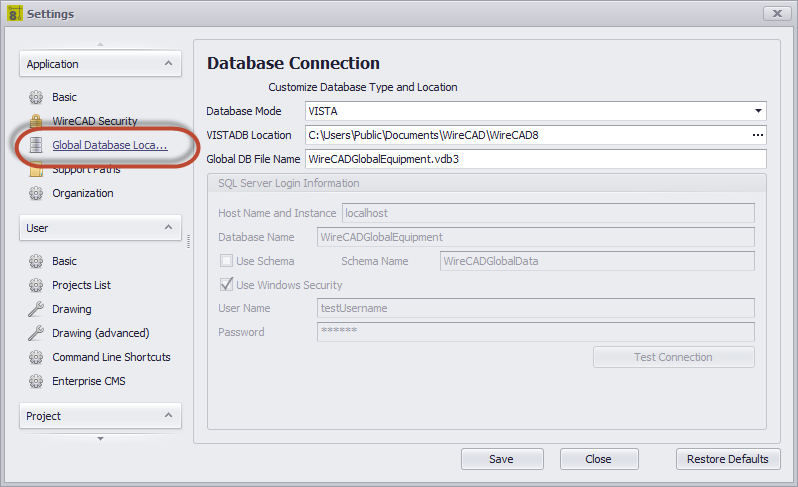Screen dimensions: 798x487
Task: Browse for VISTADB Location with ellipsis button
Action: coord(758,135)
